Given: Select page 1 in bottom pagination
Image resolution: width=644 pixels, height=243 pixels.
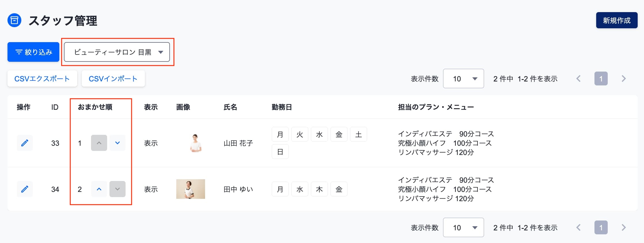Looking at the screenshot, I should click(x=601, y=227).
